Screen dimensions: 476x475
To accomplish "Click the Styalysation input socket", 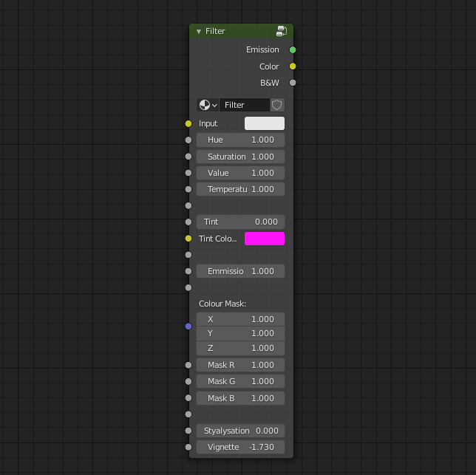I will point(188,431).
